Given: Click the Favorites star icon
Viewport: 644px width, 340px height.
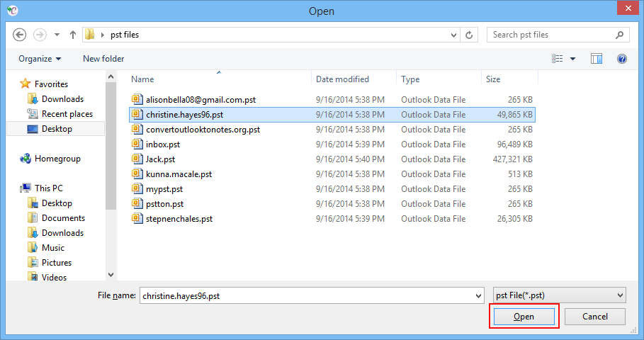Looking at the screenshot, I should tap(26, 84).
